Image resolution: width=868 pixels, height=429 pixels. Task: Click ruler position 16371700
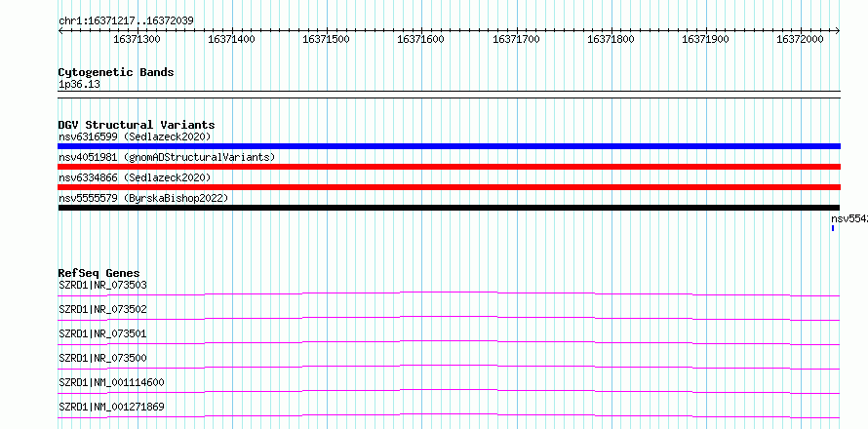(x=516, y=39)
